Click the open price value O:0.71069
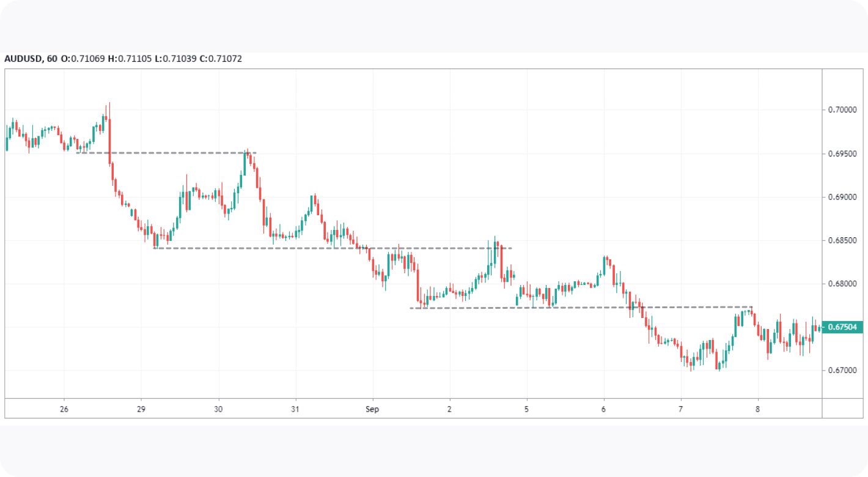This screenshot has width=868, height=477. coord(83,59)
